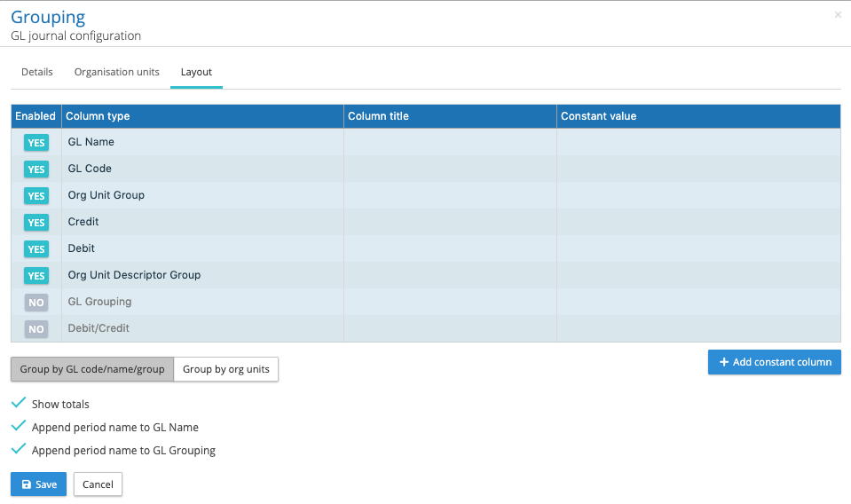Enable the Debit/Credit column toggle
Image resolution: width=851 pixels, height=504 pixels.
(x=36, y=329)
